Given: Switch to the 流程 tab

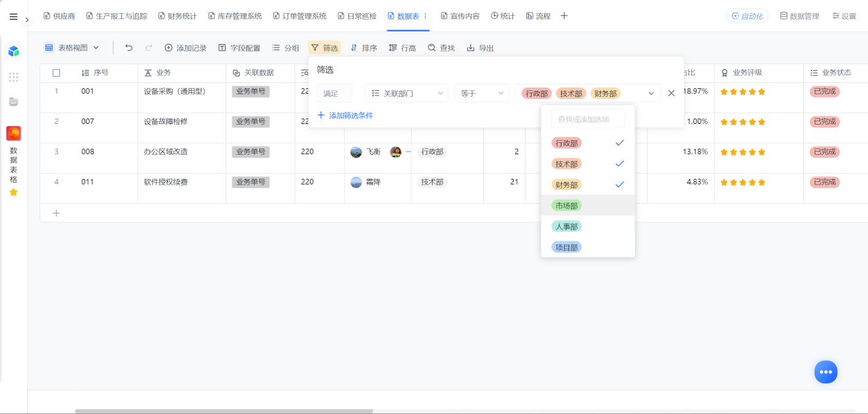Looking at the screenshot, I should tap(538, 16).
